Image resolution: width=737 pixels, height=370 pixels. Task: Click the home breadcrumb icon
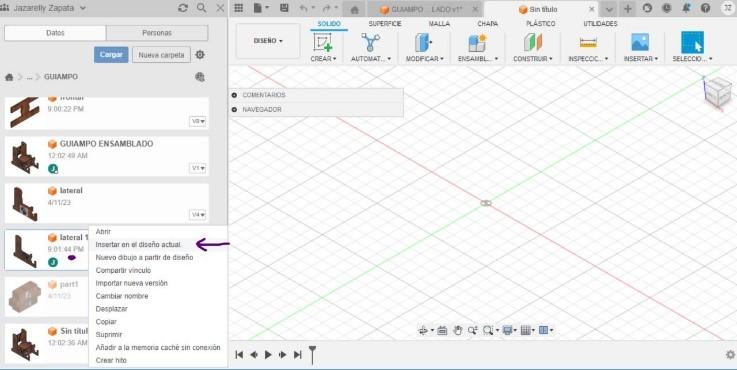coord(9,77)
